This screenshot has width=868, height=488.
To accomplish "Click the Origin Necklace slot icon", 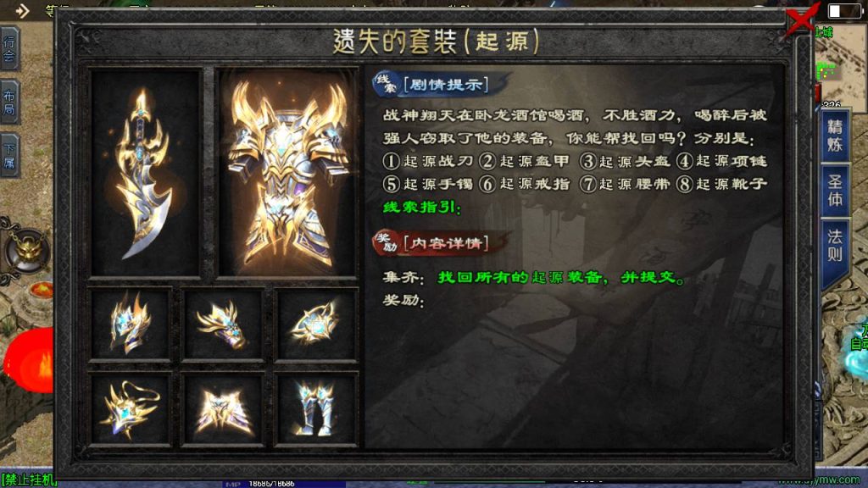I will [x=130, y=409].
